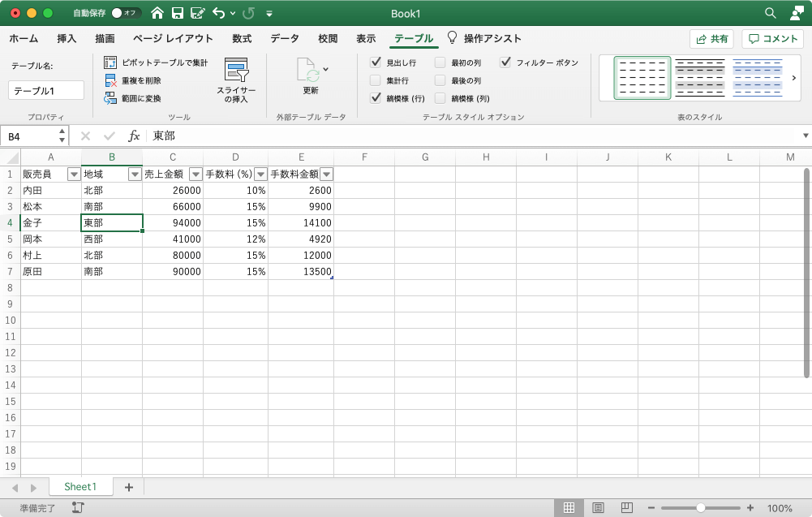Image resolution: width=812 pixels, height=517 pixels.
Task: Check the Total Row (集計行) checkbox
Action: pos(376,80)
